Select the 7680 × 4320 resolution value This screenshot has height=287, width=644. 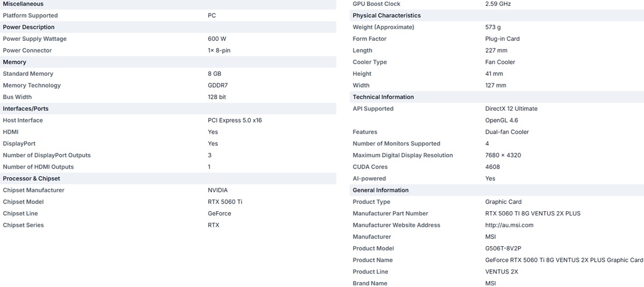[503, 155]
